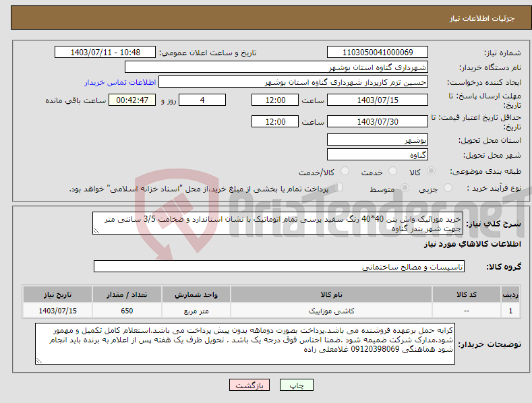Click the delivery city field گناوه

click(378, 155)
